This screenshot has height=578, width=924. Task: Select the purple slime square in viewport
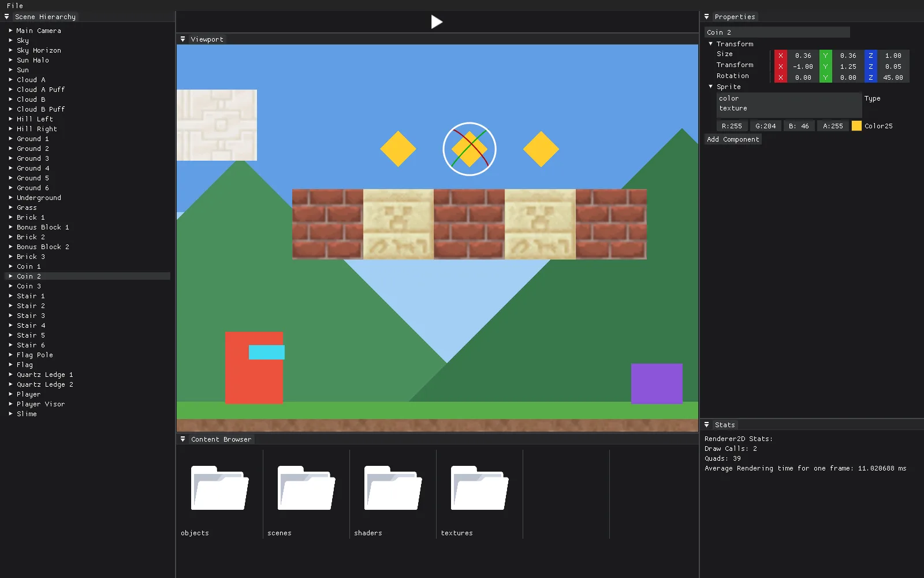click(657, 383)
